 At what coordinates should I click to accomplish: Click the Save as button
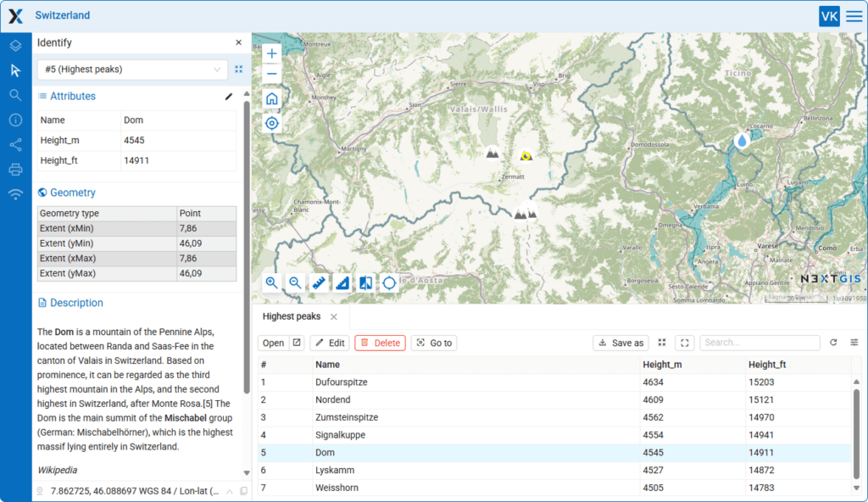(621, 343)
